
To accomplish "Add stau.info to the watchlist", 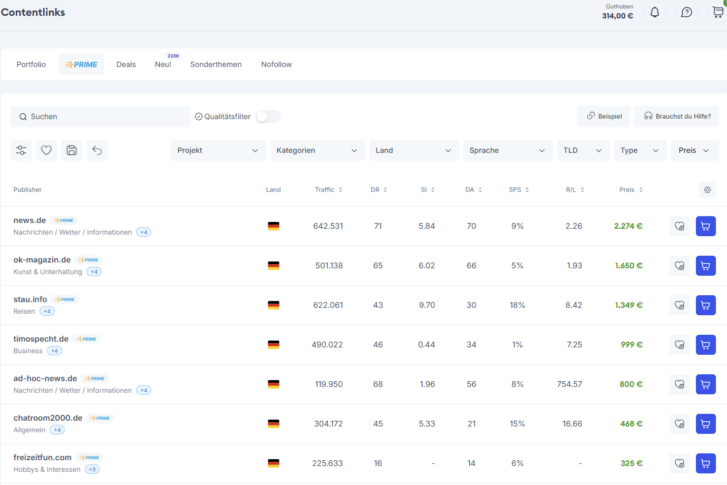I will pos(679,305).
